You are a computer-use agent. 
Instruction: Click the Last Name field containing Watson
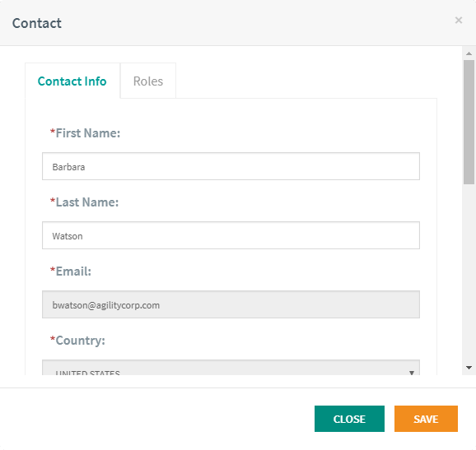(231, 235)
